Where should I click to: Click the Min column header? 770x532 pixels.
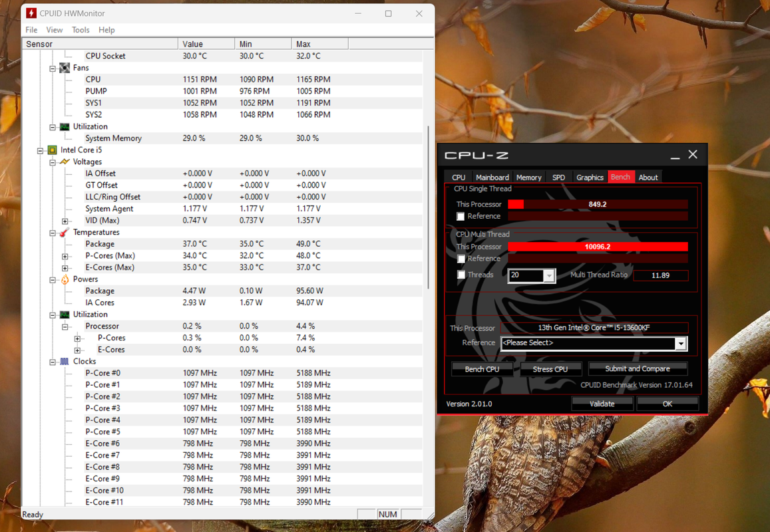(x=264, y=44)
